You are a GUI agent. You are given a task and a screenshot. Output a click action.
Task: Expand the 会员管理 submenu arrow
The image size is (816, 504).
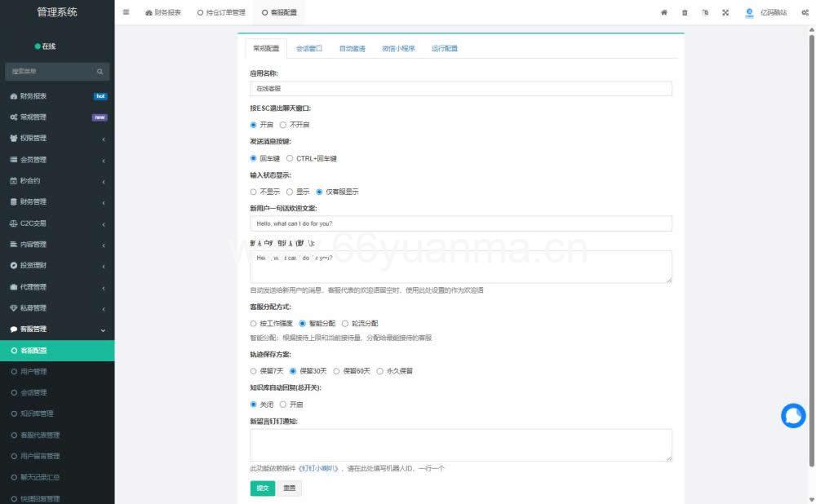(104, 161)
